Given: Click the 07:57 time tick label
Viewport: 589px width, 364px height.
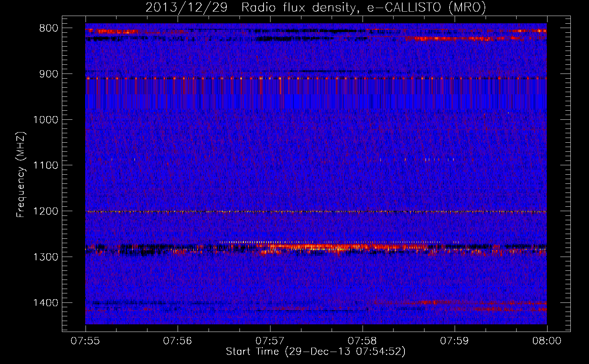Looking at the screenshot, I should tap(270, 341).
